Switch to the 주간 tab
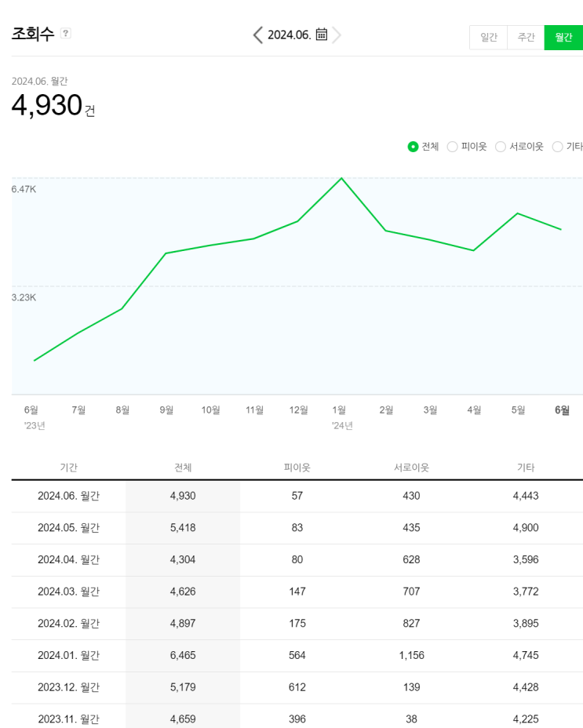583x728 pixels. pos(526,38)
